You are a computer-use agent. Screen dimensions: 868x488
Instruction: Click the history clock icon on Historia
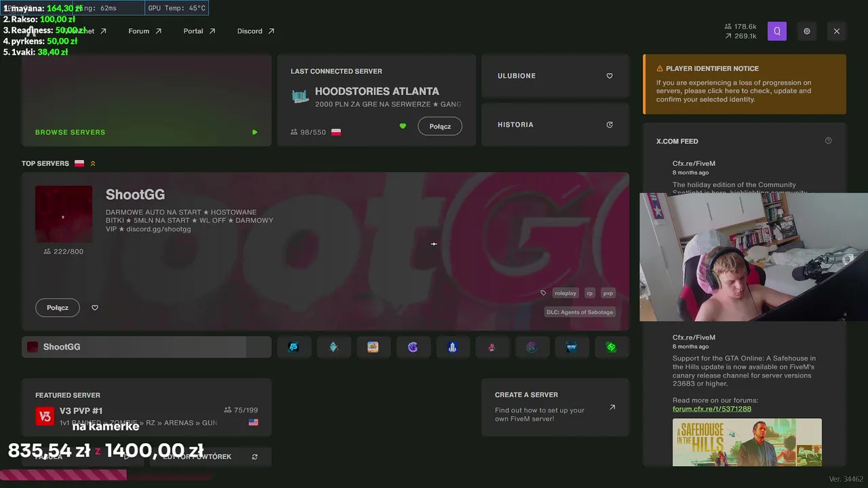[x=610, y=125]
